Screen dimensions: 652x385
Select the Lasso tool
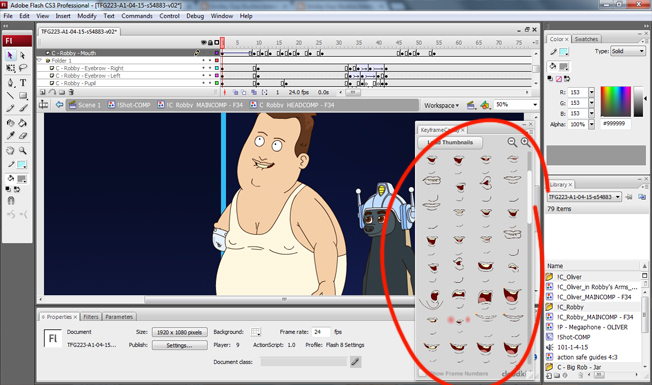point(23,68)
